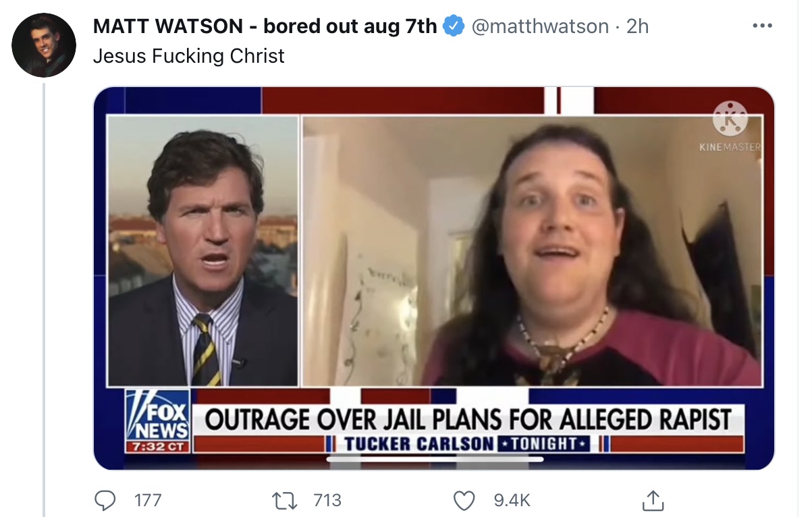812x517 pixels.
Task: Click the @matthwatson handle
Action: 539,26
